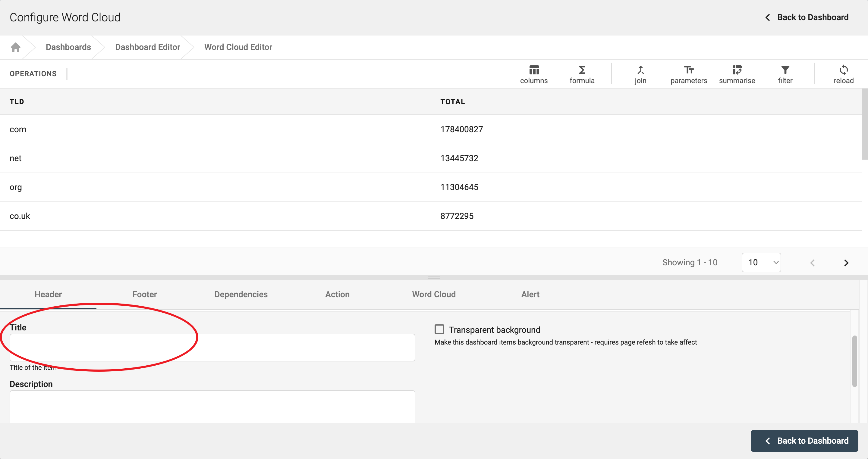Open the columns operation icon

534,70
